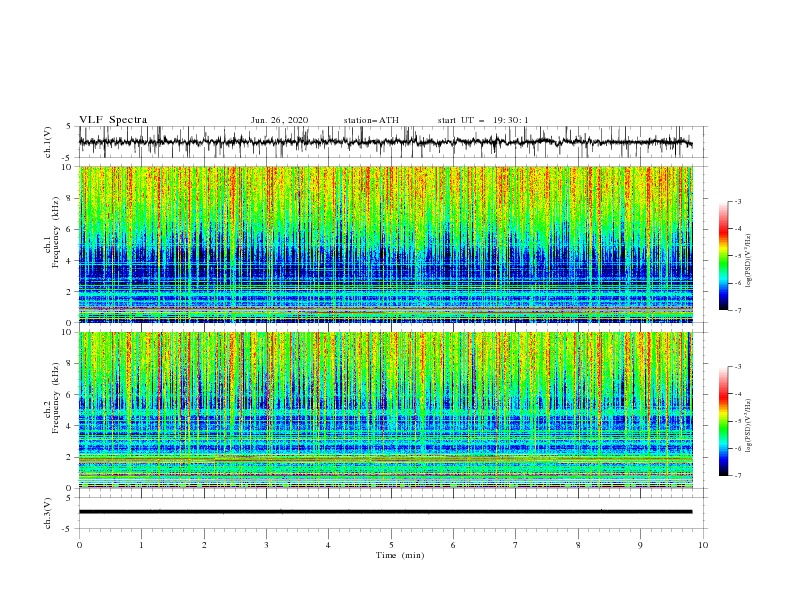Click the "9" tick on the time axis
The image size is (792, 612).
pos(640,545)
